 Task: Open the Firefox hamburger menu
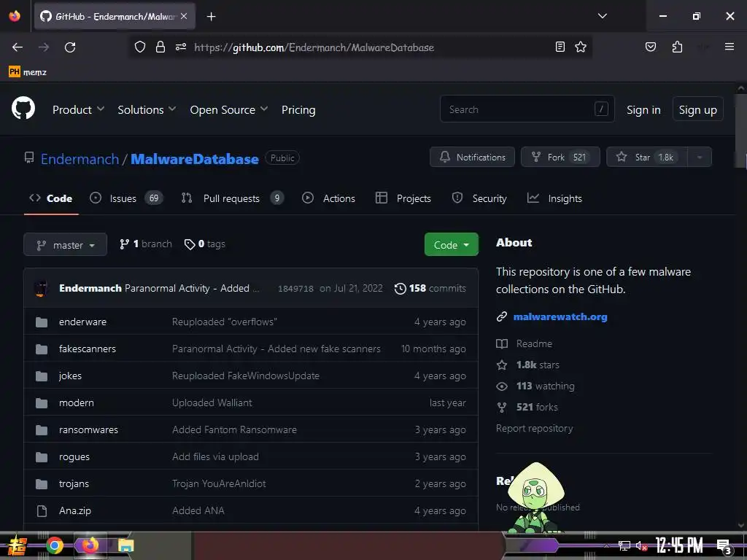pyautogui.click(x=729, y=47)
